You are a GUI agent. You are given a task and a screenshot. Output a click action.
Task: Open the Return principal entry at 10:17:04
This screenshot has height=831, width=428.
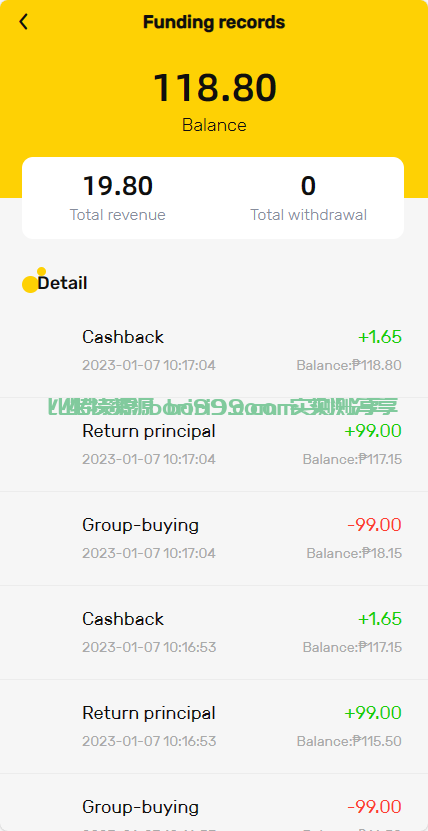pos(214,445)
